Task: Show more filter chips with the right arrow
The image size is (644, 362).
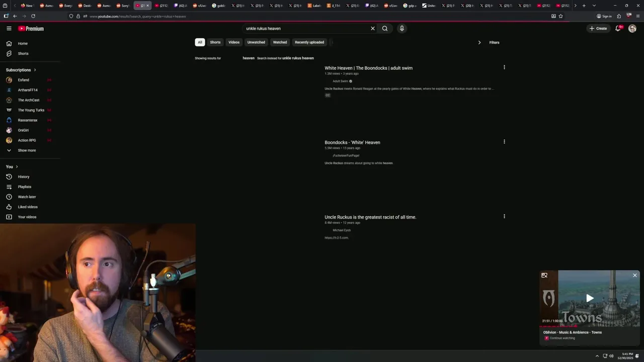Action: pyautogui.click(x=479, y=43)
